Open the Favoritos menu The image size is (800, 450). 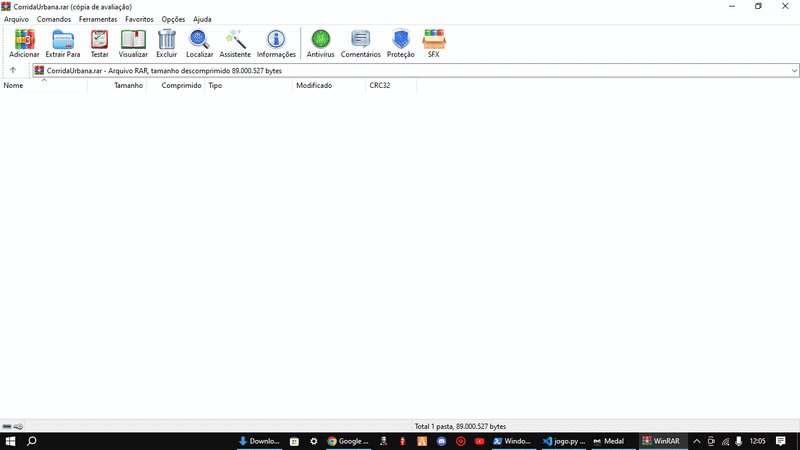(139, 19)
